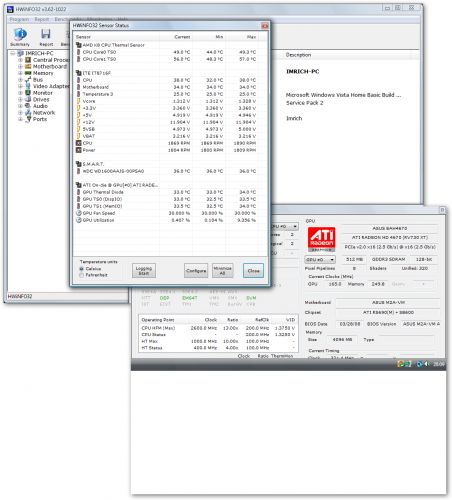The height and width of the screenshot is (500, 452).
Task: Click the volume icon in system tray
Action: [427, 364]
